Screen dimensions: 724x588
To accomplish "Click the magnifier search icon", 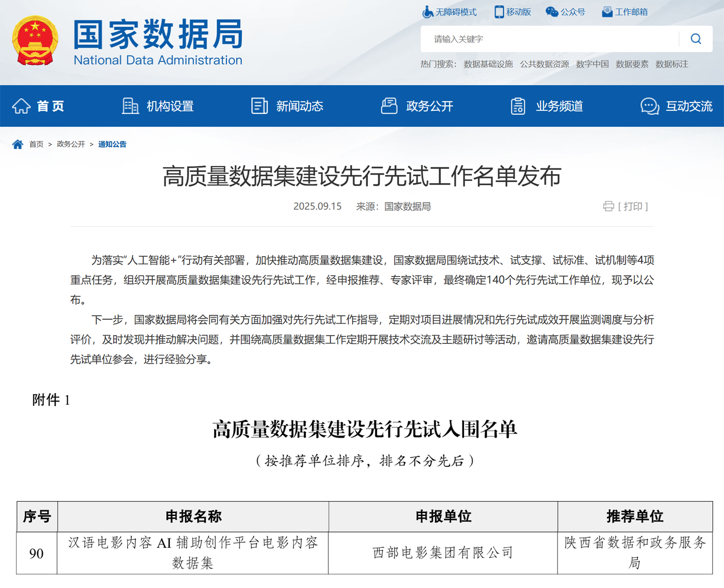I will click(695, 39).
